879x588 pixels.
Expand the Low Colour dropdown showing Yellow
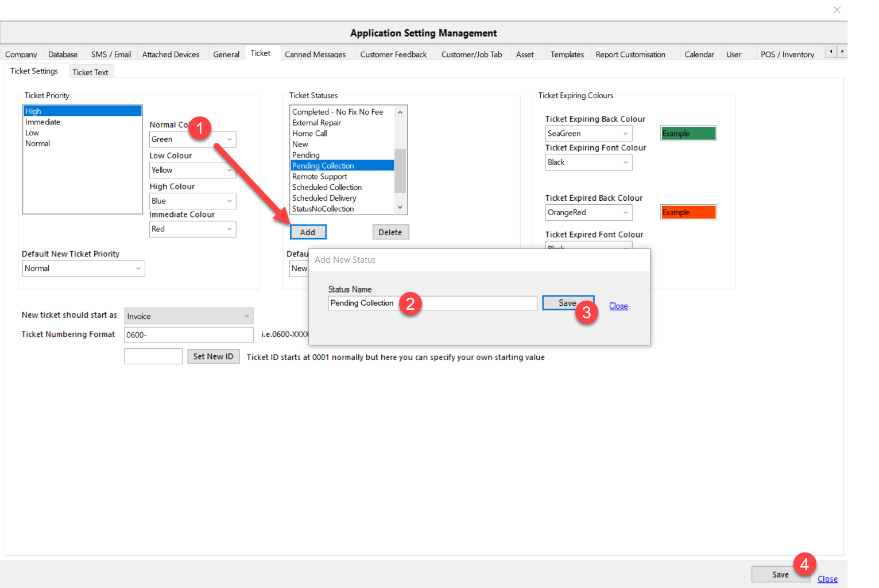point(193,170)
